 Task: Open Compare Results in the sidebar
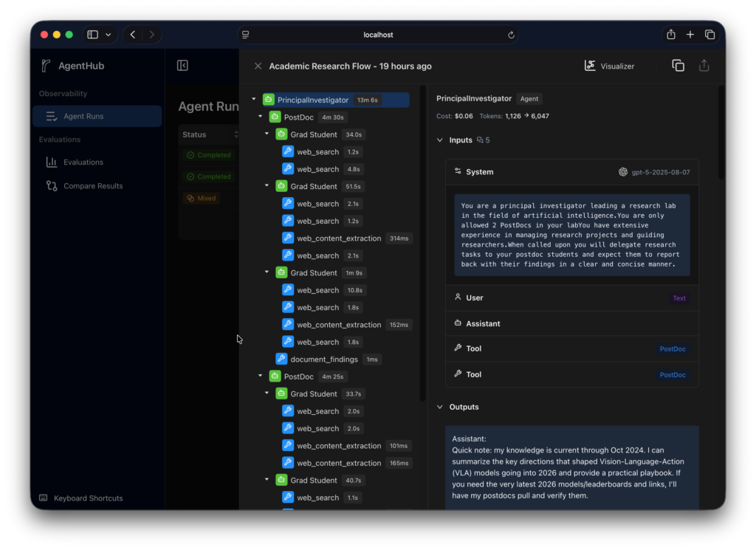point(93,186)
